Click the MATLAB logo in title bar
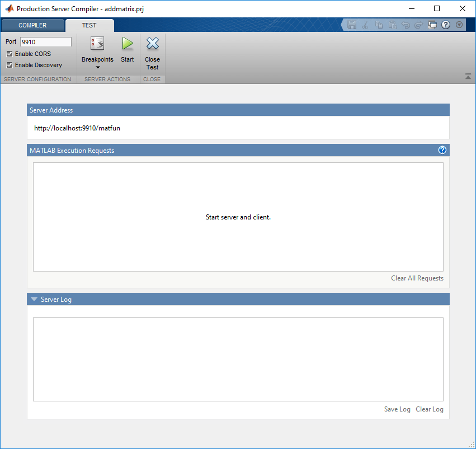Image resolution: width=476 pixels, height=449 pixels. 10,8
